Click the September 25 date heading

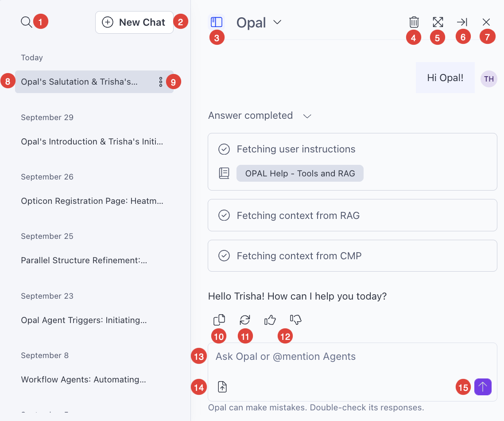[x=47, y=236]
